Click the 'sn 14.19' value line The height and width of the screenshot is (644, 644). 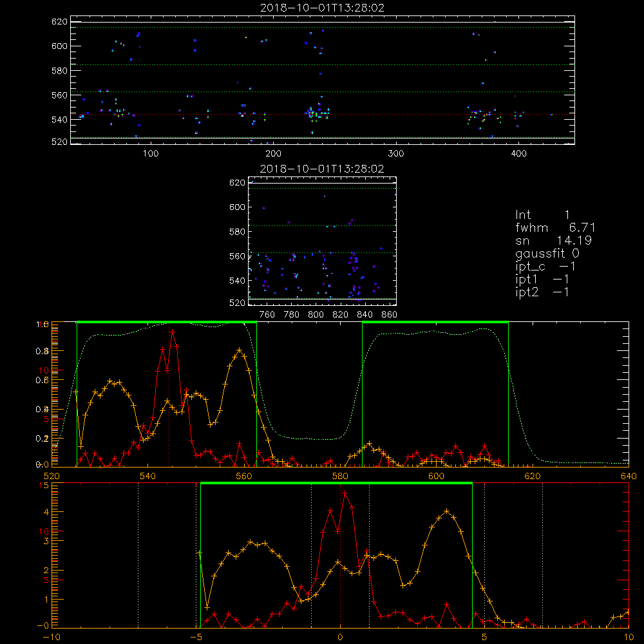point(554,240)
